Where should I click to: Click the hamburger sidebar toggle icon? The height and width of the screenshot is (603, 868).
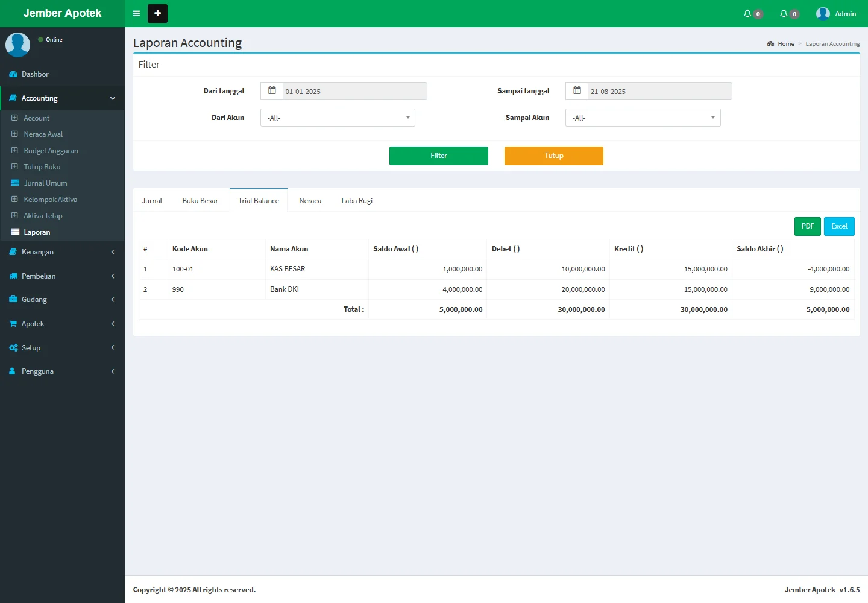pos(136,13)
